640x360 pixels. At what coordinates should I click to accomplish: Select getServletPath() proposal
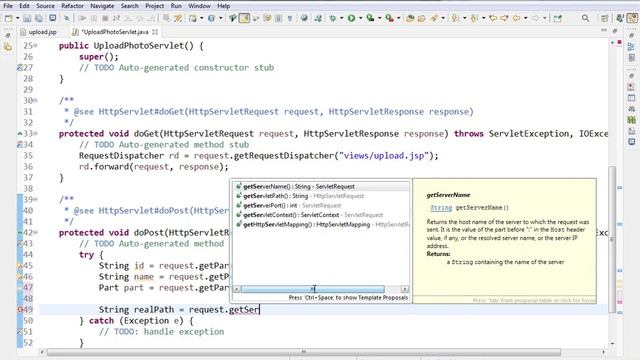321,196
